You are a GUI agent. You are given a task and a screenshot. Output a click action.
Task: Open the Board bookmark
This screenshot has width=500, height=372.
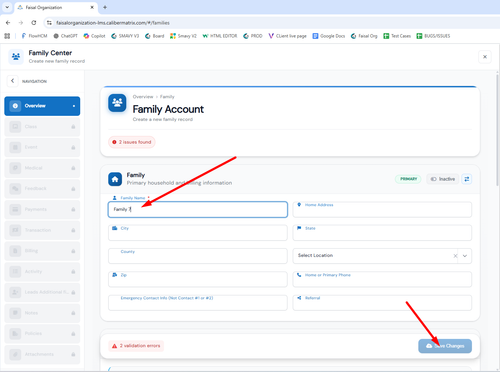tap(155, 36)
